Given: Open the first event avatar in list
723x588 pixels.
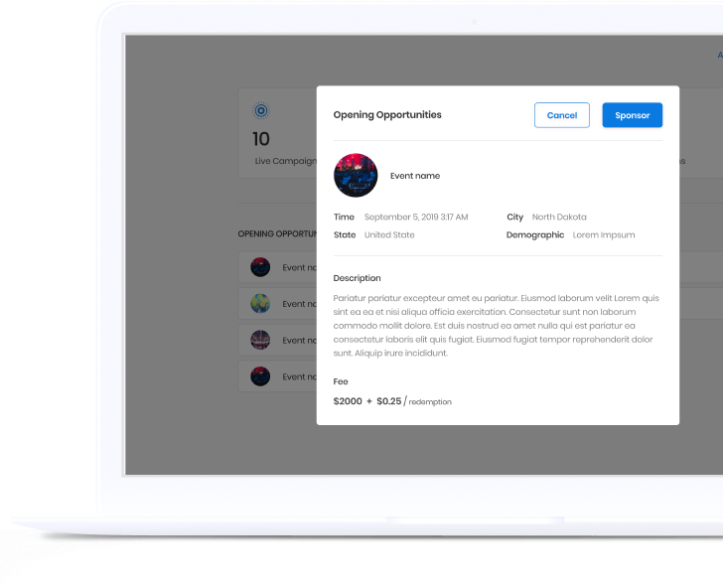Looking at the screenshot, I should (260, 267).
